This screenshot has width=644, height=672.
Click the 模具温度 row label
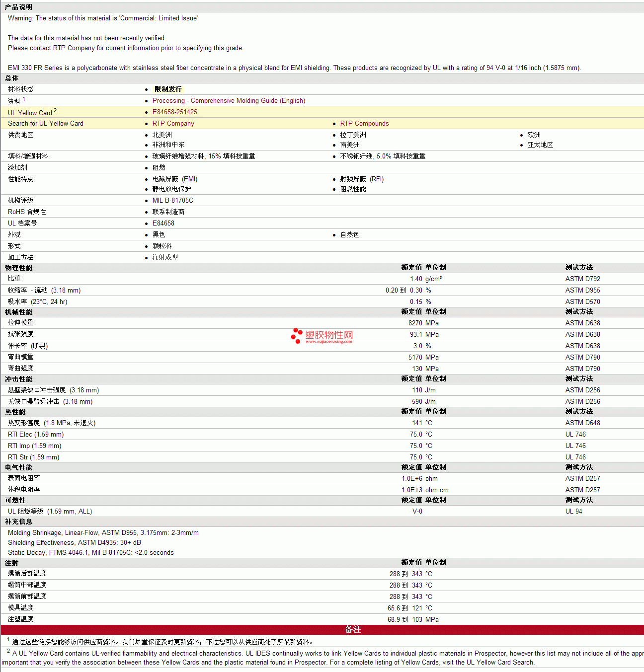click(x=21, y=607)
